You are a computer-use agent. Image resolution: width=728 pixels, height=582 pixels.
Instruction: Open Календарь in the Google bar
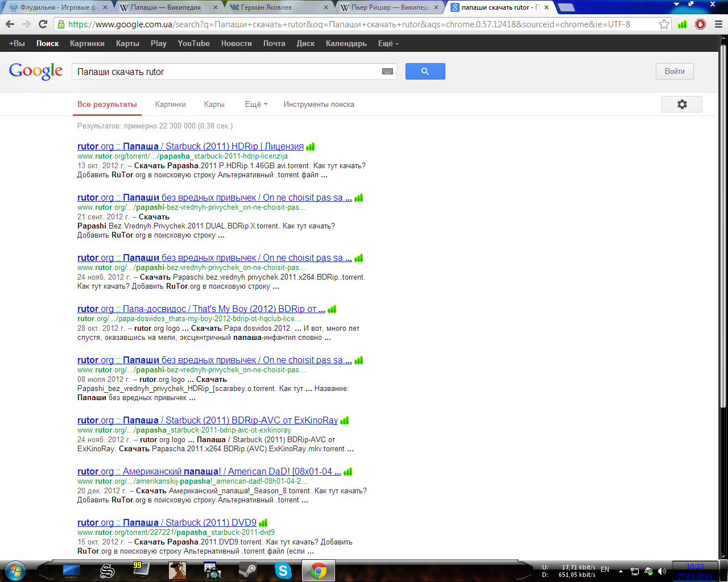tap(346, 43)
